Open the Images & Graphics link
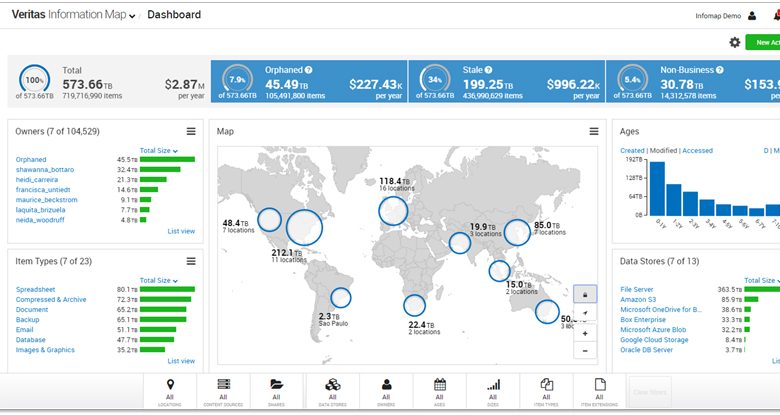Screen dimensions: 780x415 (x=45, y=350)
